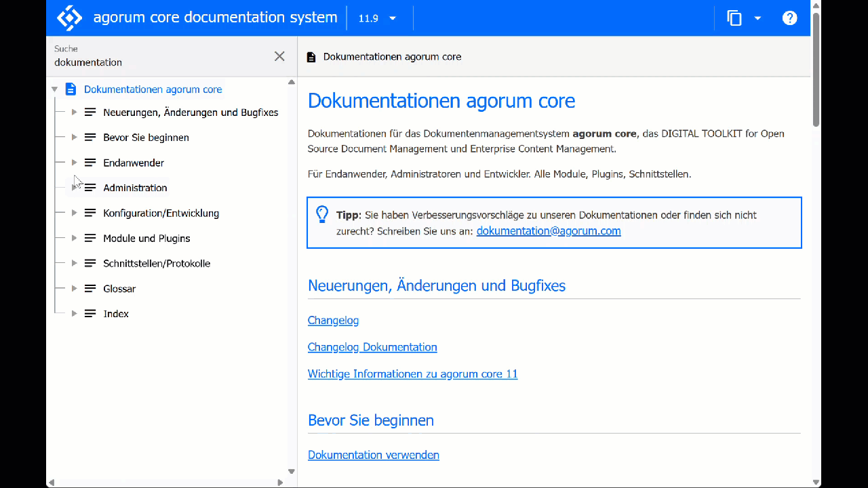The width and height of the screenshot is (868, 488).
Task: Clear the search with the X icon
Action: coord(279,56)
